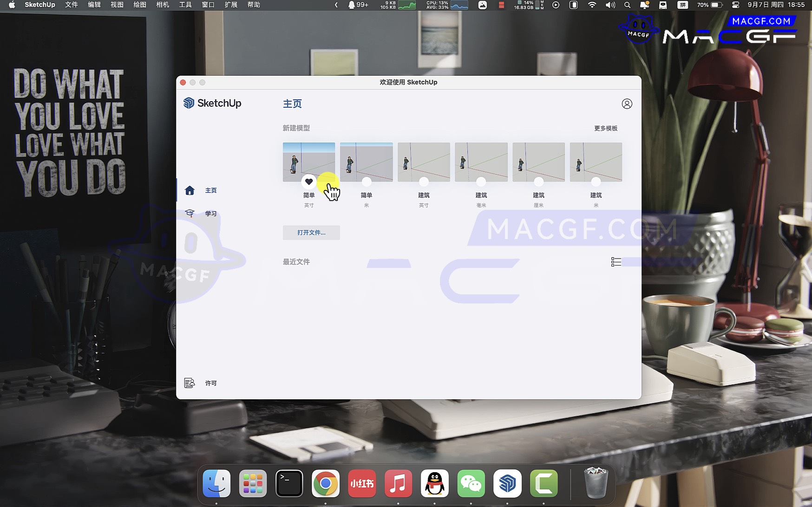Click the 更多模板 more templates link

point(606,128)
